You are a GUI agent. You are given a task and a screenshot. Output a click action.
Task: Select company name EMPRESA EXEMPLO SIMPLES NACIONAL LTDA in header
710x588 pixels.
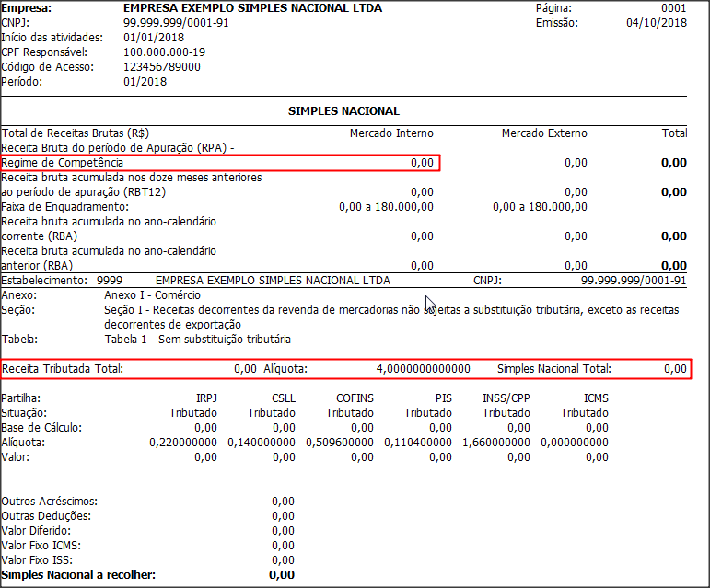pyautogui.click(x=252, y=8)
